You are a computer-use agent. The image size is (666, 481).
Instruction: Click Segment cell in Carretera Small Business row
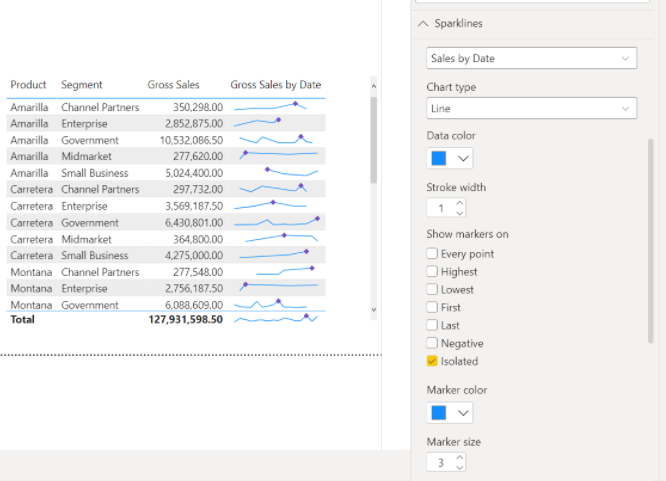point(95,255)
